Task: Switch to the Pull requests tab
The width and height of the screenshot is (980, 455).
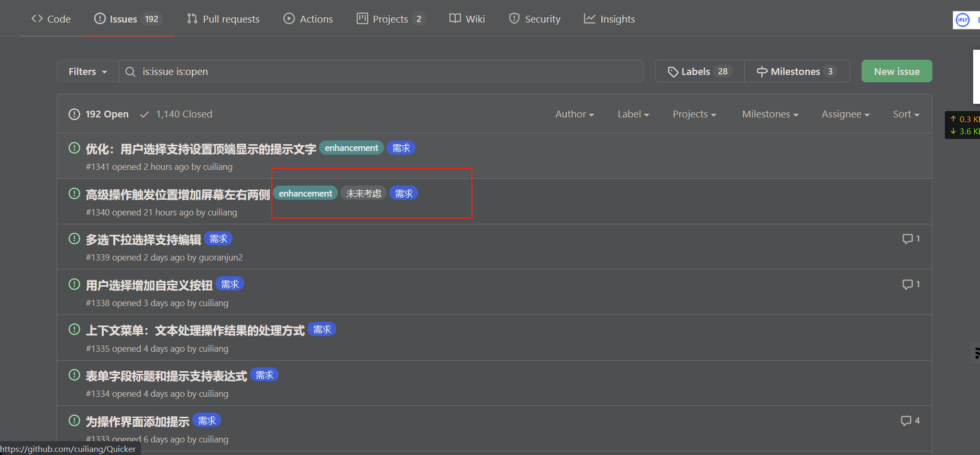Action: (x=223, y=19)
